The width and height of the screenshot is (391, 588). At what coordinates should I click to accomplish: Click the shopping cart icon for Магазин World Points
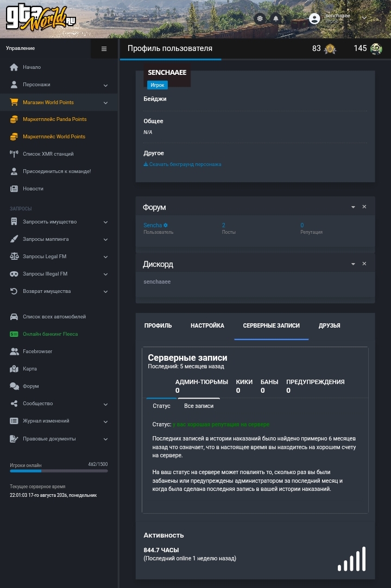click(x=14, y=102)
